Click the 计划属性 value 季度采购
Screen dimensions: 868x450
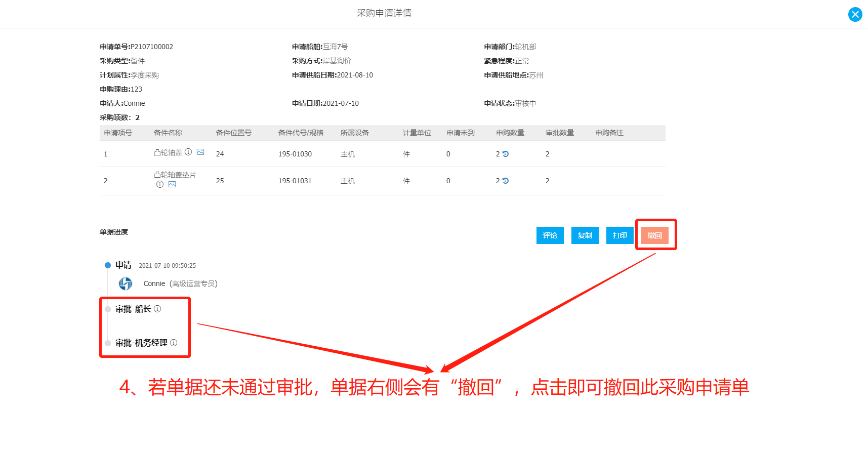[x=145, y=75]
